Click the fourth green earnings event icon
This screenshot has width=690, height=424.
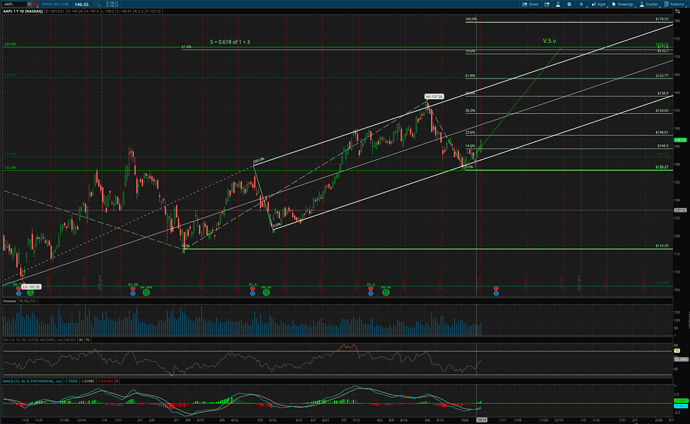(x=386, y=292)
